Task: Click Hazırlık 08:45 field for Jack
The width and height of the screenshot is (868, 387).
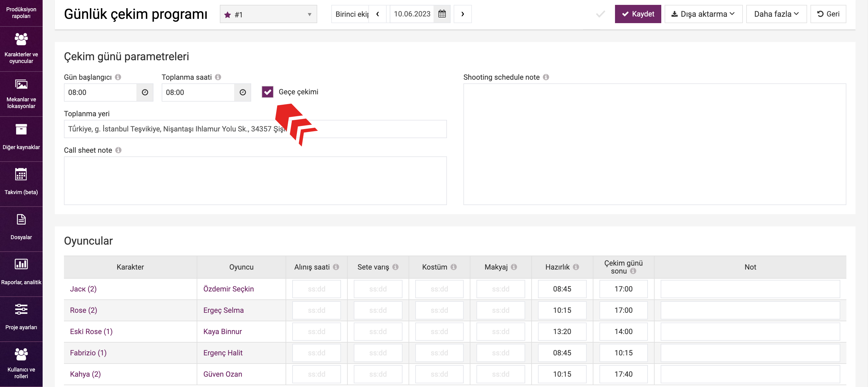Action: click(x=562, y=289)
